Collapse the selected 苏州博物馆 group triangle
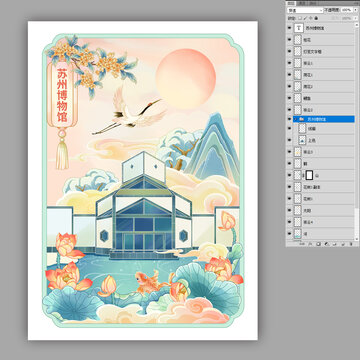 pos(296,119)
